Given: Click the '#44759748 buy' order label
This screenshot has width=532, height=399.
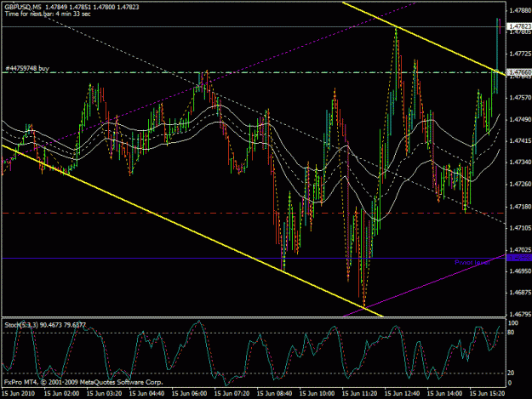Looking at the screenshot, I should [x=27, y=68].
